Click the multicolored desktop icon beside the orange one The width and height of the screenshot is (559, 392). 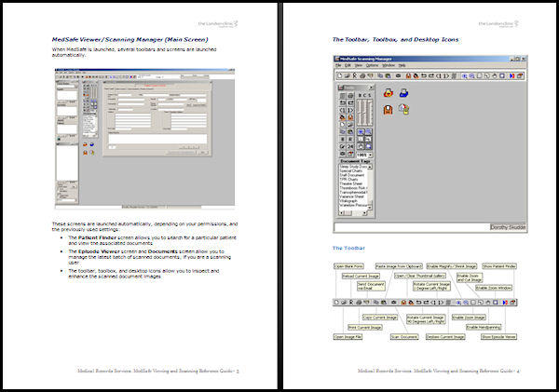[404, 109]
